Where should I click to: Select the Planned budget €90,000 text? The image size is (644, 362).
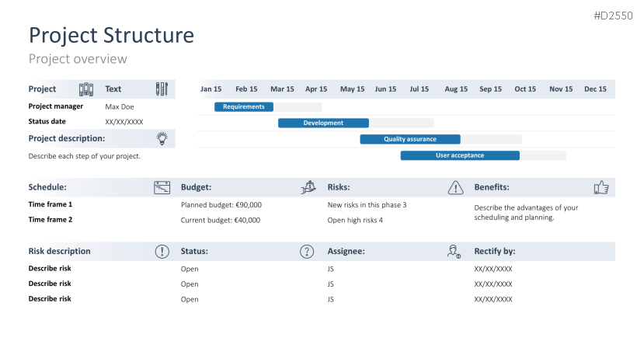[221, 205]
